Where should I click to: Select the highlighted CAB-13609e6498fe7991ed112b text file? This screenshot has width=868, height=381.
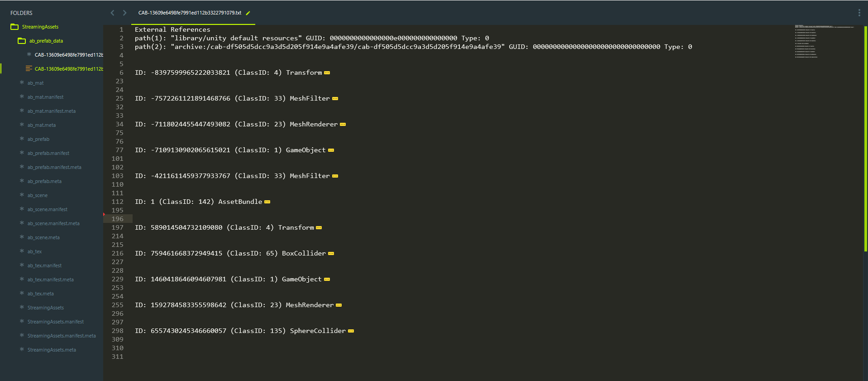(69, 69)
